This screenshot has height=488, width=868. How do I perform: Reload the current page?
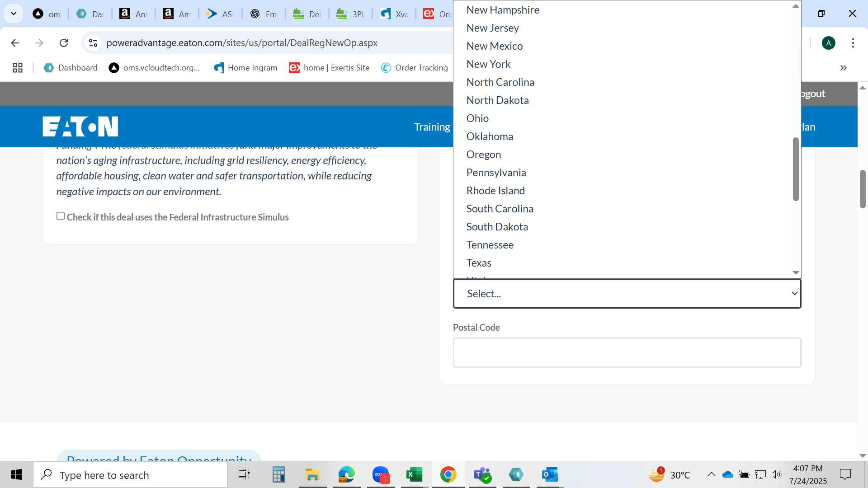pos(64,43)
